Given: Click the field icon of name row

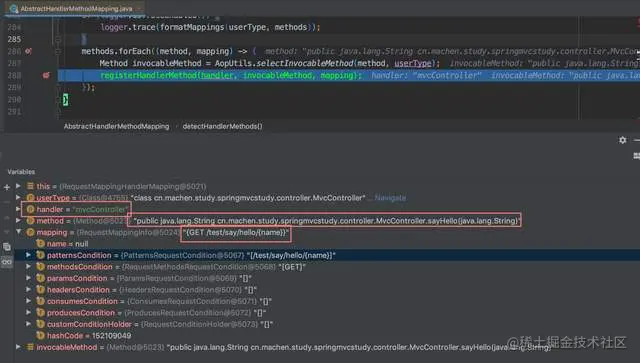Looking at the screenshot, I should pos(40,243).
